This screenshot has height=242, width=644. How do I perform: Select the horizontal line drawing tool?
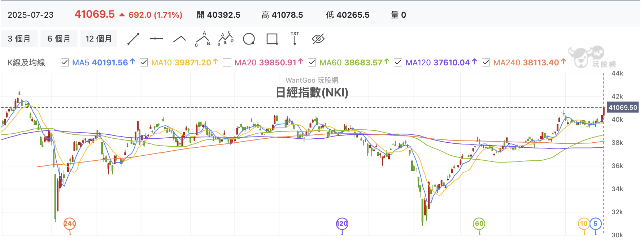tap(156, 39)
